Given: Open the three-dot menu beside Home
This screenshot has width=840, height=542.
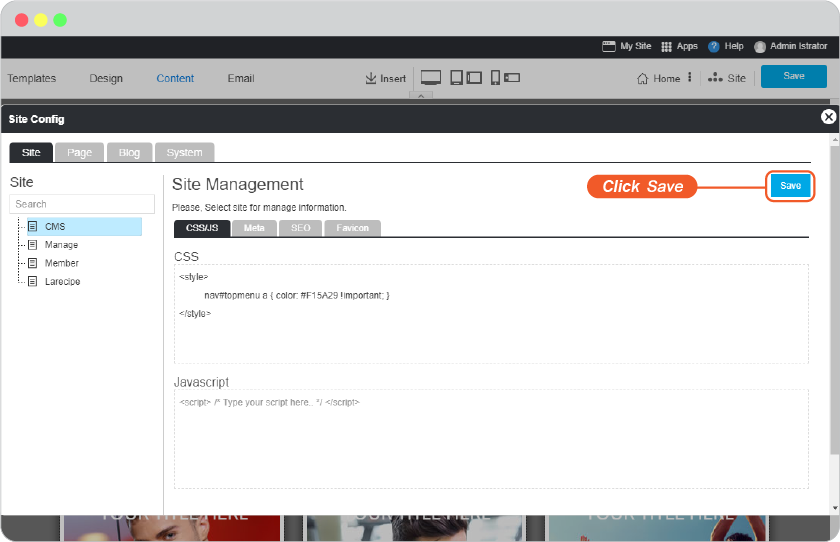Looking at the screenshot, I should click(x=689, y=77).
